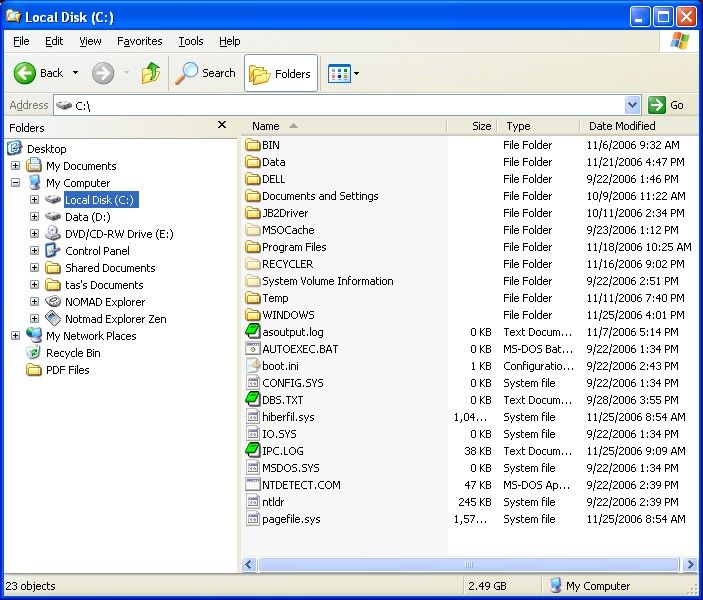
Task: Select the boot.ini file icon
Action: click(x=253, y=365)
